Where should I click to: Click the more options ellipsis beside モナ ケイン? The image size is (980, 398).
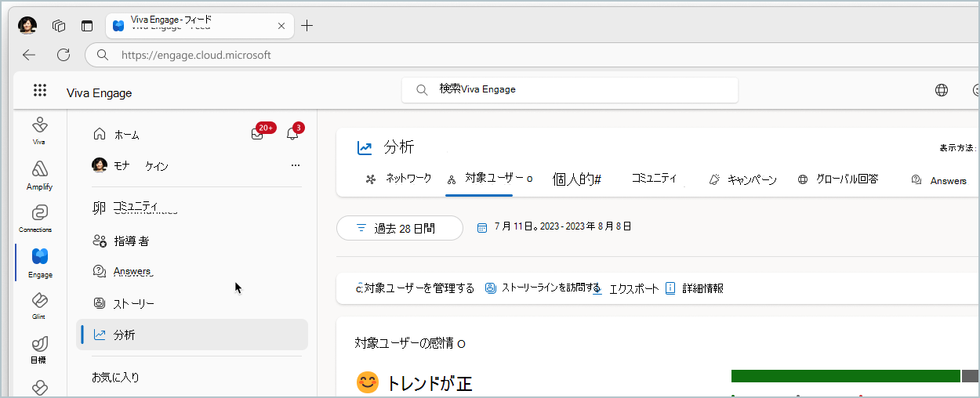click(x=296, y=165)
